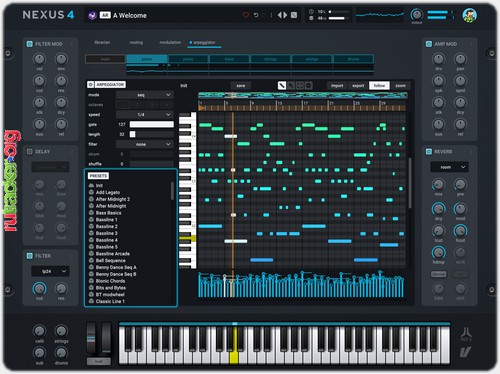Click the random dice icon in header
Screen dimensions: 500x374
click(x=294, y=15)
